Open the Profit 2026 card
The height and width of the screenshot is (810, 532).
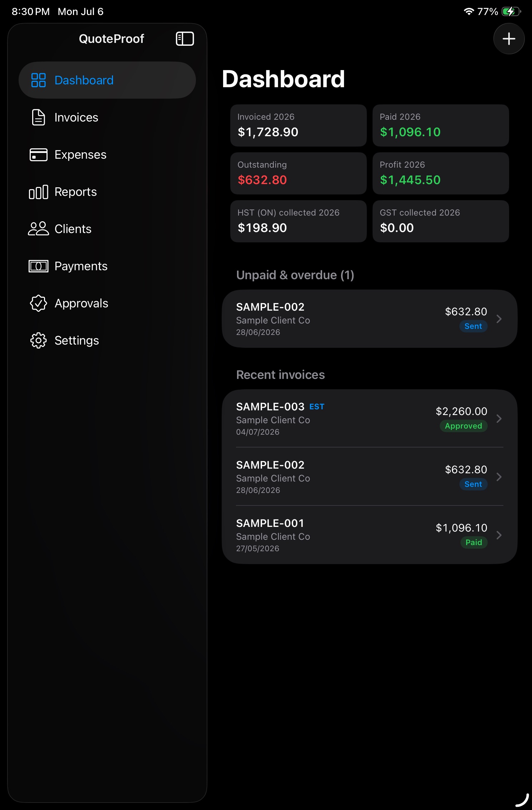(440, 173)
